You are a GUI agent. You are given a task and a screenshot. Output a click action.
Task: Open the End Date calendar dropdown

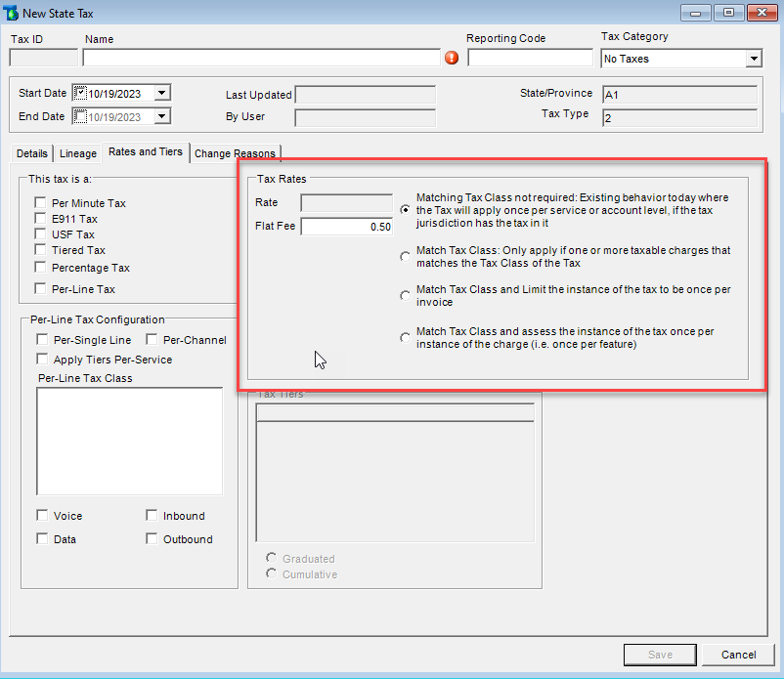[x=162, y=115]
